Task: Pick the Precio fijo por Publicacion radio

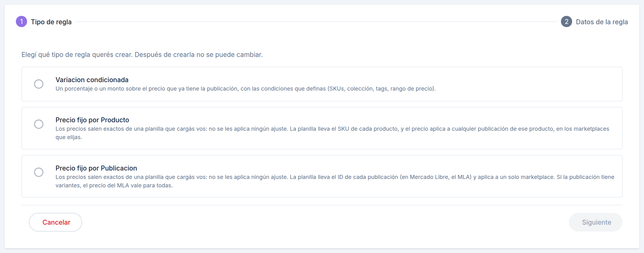Action: pos(39,172)
